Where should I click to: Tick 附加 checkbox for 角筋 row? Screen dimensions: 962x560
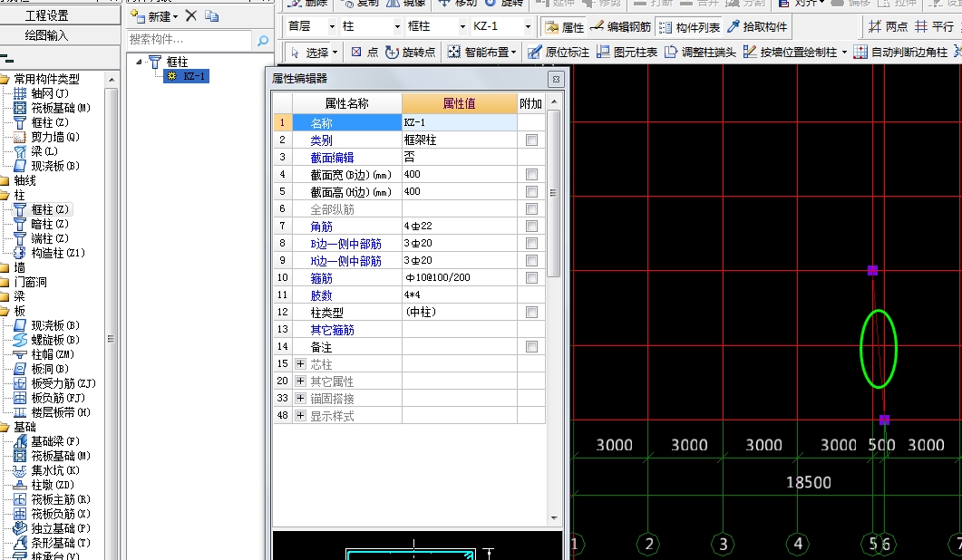pos(531,227)
